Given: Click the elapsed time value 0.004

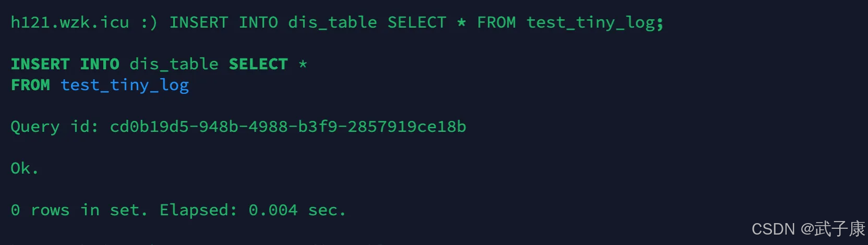Looking at the screenshot, I should (x=273, y=210).
